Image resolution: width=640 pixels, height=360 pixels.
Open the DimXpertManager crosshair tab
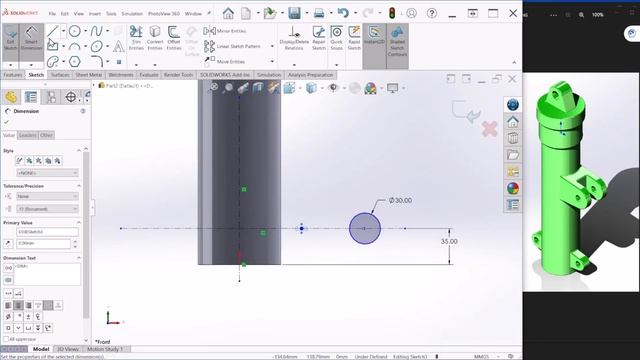click(x=71, y=97)
